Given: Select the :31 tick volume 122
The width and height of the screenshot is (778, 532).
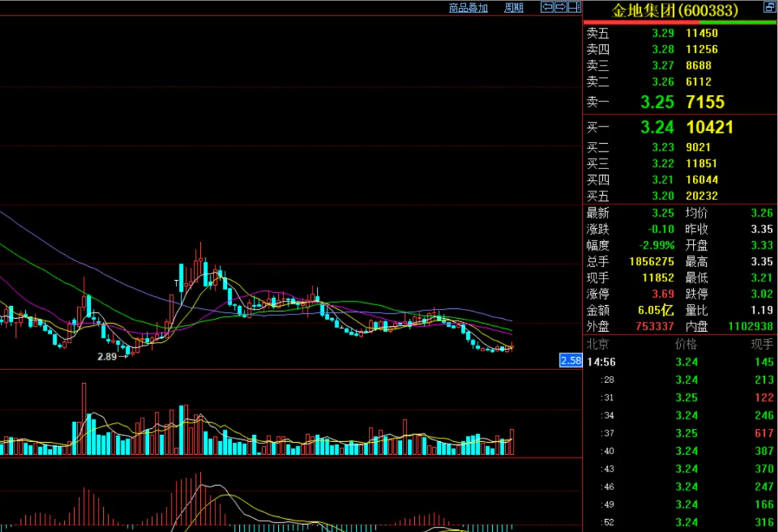Looking at the screenshot, I should coord(764,397).
